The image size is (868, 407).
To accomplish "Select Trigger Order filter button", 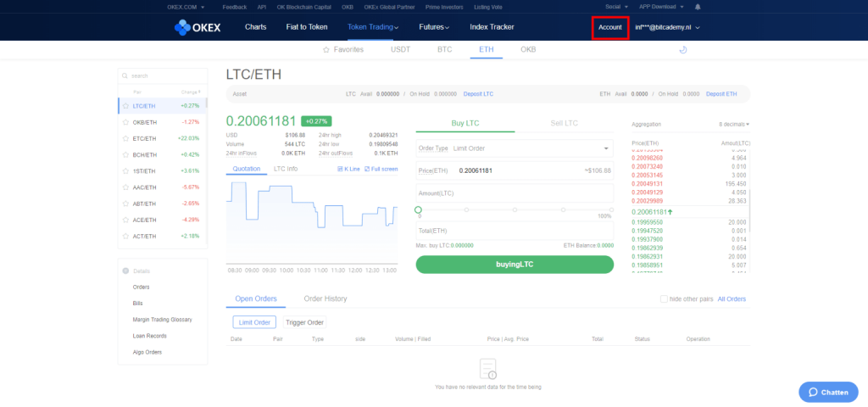I will pyautogui.click(x=304, y=322).
